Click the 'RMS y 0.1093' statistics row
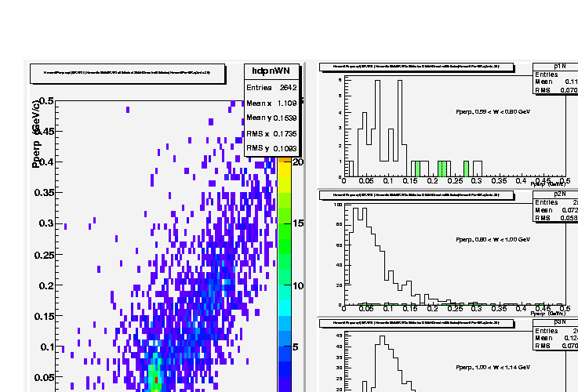Viewport: 578px width, 392px height. pos(271,148)
